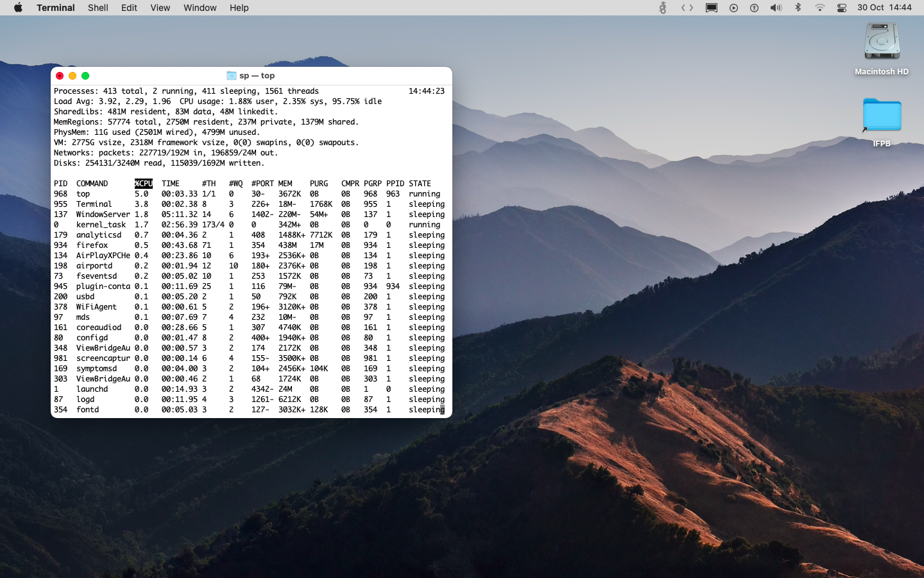Click the 'firefox' process name
The height and width of the screenshot is (578, 924).
click(92, 245)
